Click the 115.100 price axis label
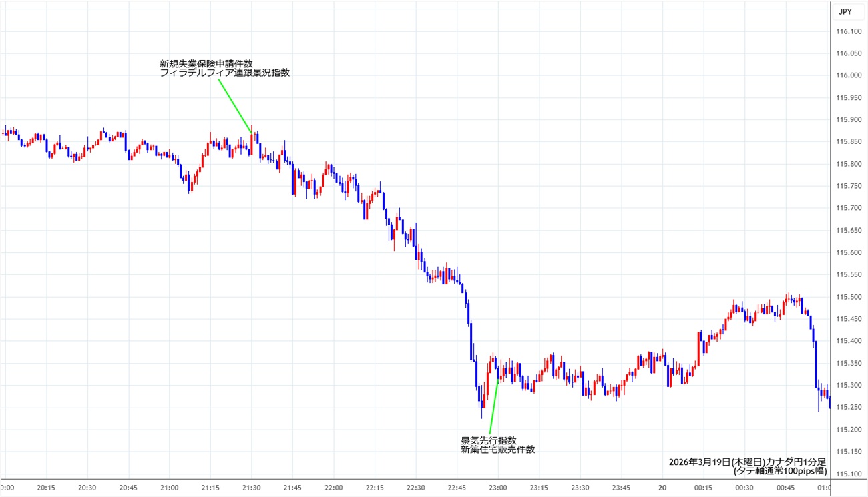The image size is (868, 497). tap(848, 474)
